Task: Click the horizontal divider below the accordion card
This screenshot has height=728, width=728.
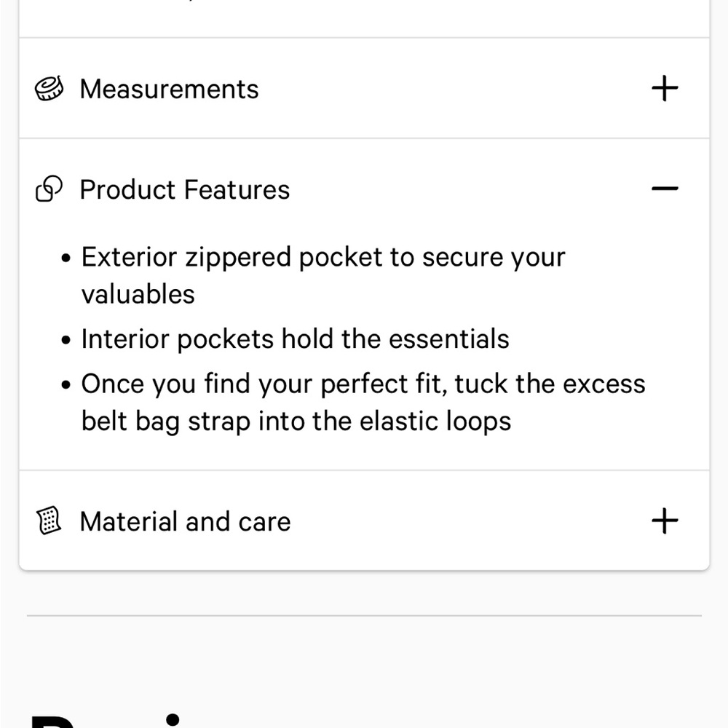Action: pyautogui.click(x=364, y=616)
